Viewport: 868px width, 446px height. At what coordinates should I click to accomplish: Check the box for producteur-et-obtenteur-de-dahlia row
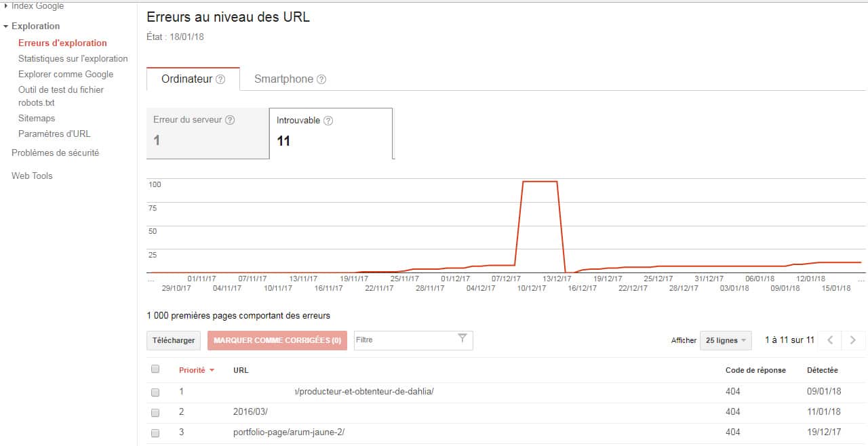[x=155, y=392]
